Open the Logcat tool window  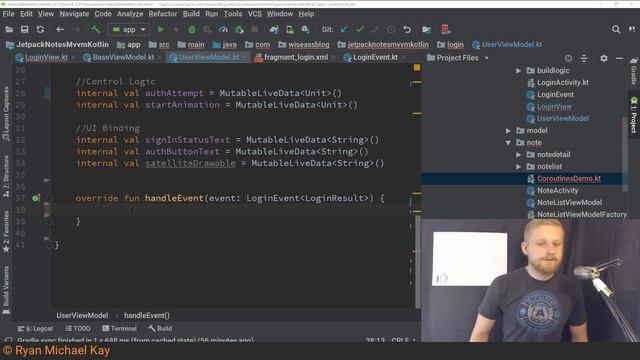tap(35, 329)
